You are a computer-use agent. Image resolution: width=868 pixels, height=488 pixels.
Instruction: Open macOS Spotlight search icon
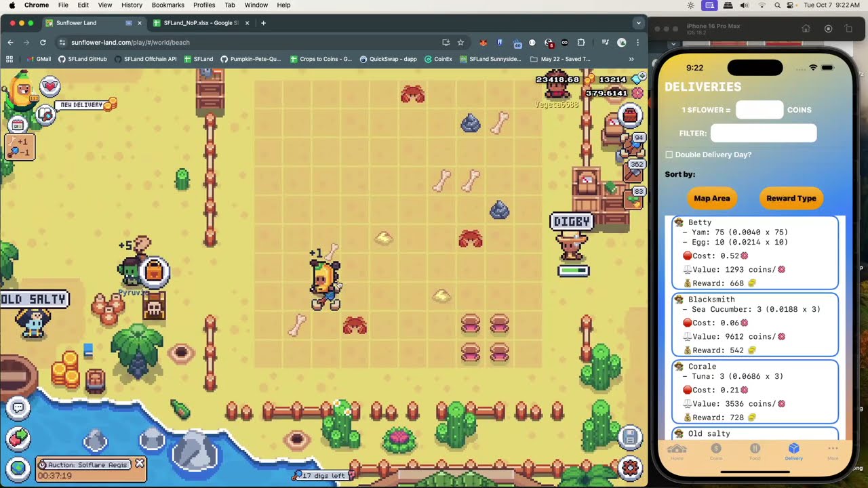[777, 5]
